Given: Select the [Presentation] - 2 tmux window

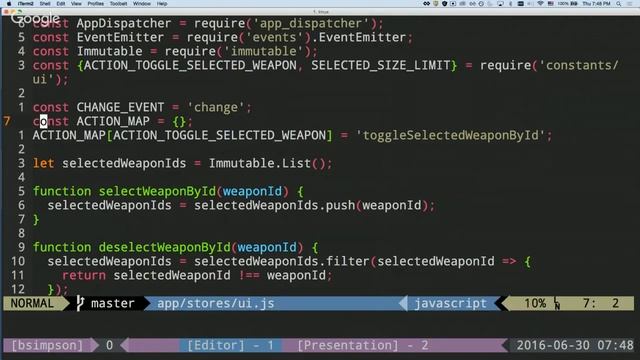Looking at the screenshot, I should coord(363,345).
